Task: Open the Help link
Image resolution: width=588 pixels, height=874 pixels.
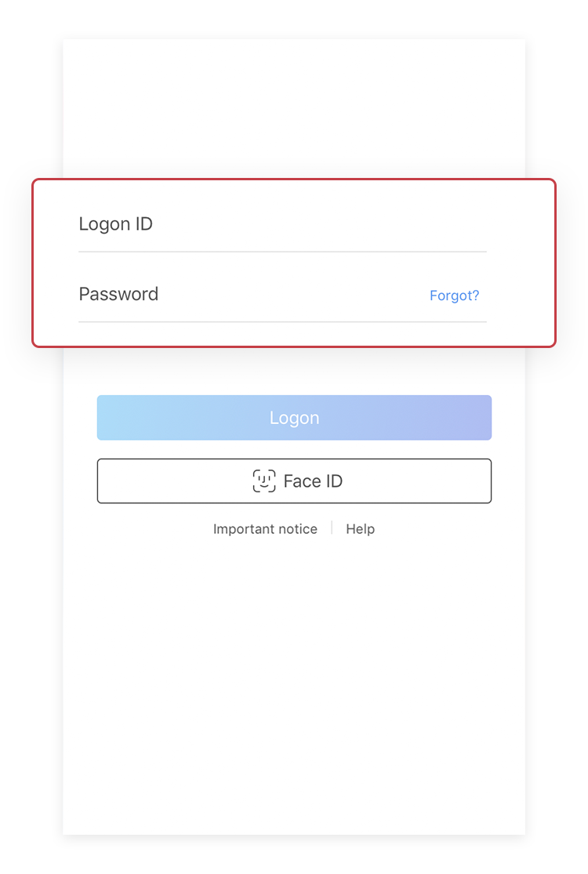Action: pos(360,529)
